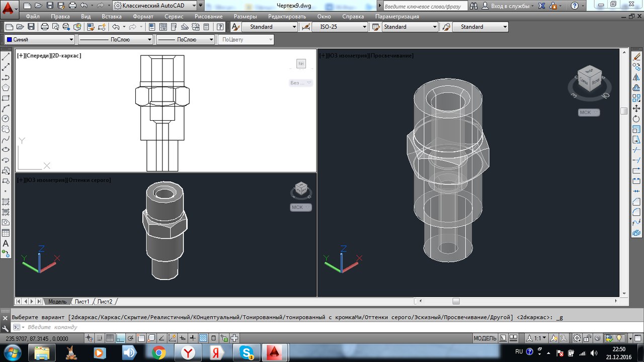
Task: Toggle Polar tracking in status bar
Action: coord(131,338)
